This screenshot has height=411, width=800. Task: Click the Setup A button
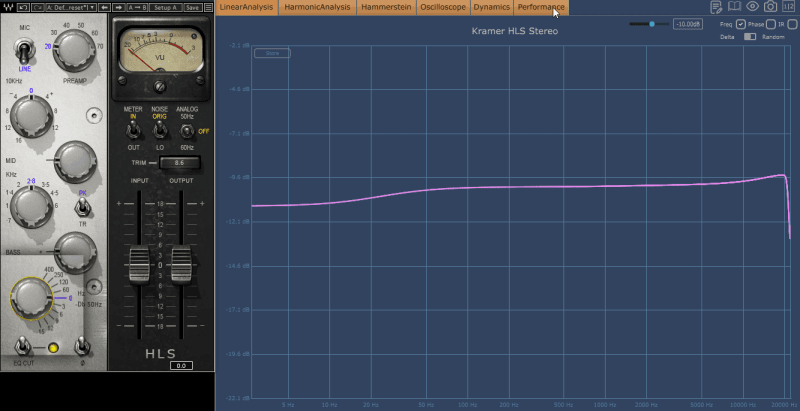click(166, 8)
